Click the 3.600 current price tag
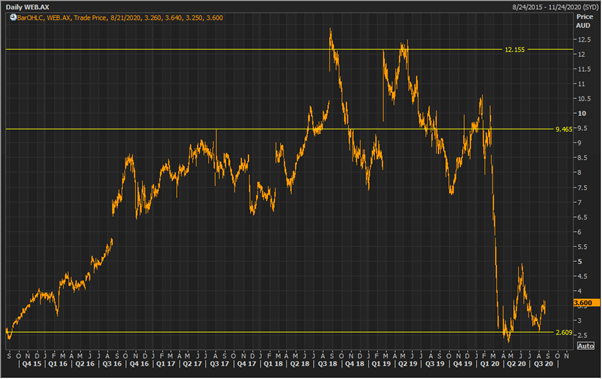Screen dimensions: 602x379 click(586, 303)
